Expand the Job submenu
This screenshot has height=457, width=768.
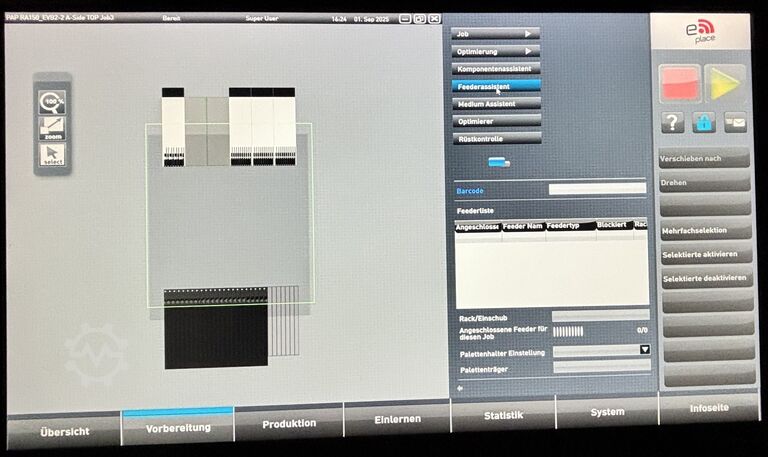pyautogui.click(x=496, y=34)
